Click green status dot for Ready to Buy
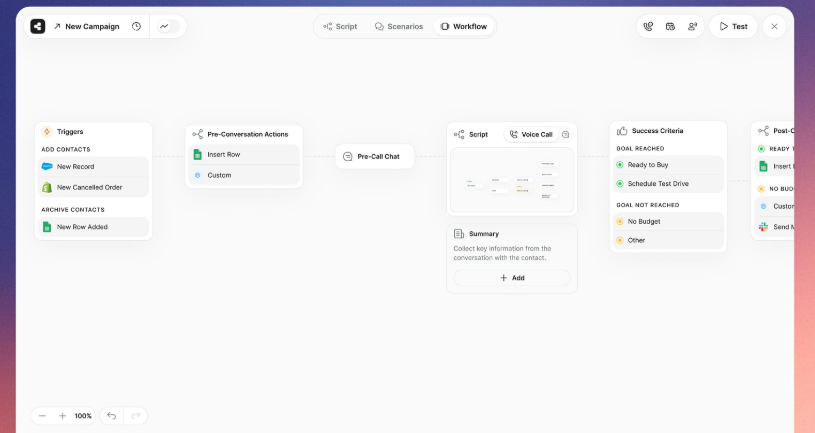The width and height of the screenshot is (815, 433). click(x=620, y=165)
